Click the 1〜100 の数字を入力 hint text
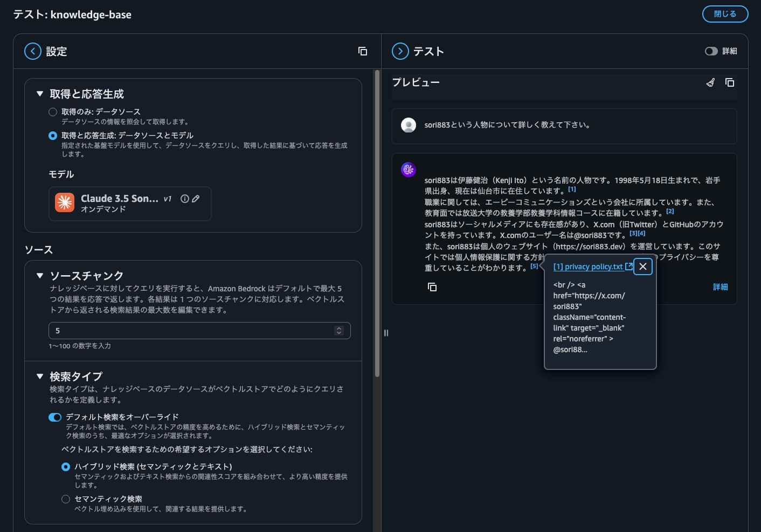761x532 pixels. coord(80,346)
